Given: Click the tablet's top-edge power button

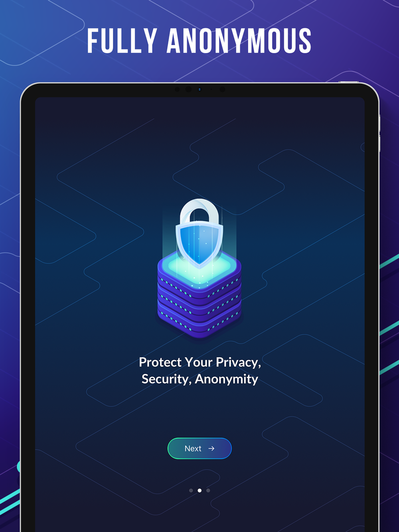Looking at the screenshot, I should point(349,82).
